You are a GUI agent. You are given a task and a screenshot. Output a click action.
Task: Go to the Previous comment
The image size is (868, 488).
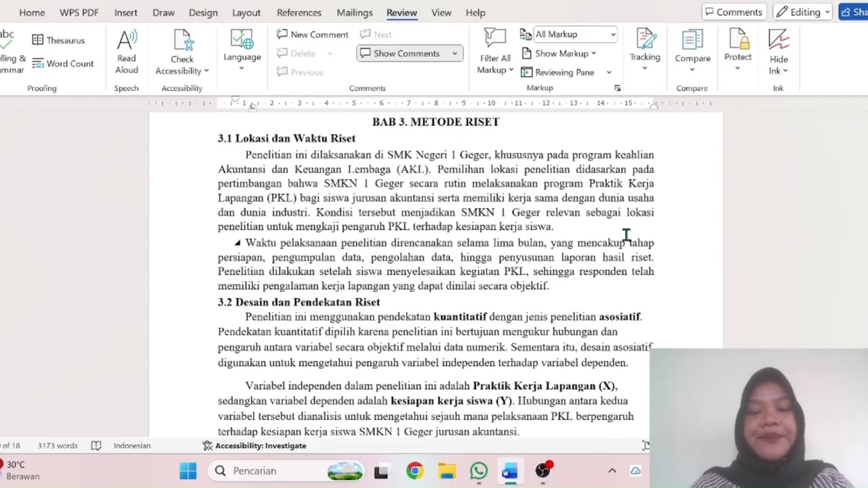[x=300, y=73]
